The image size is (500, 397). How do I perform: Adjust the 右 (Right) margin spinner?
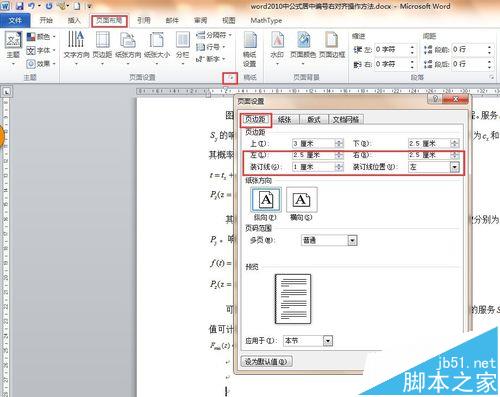pyautogui.click(x=455, y=155)
